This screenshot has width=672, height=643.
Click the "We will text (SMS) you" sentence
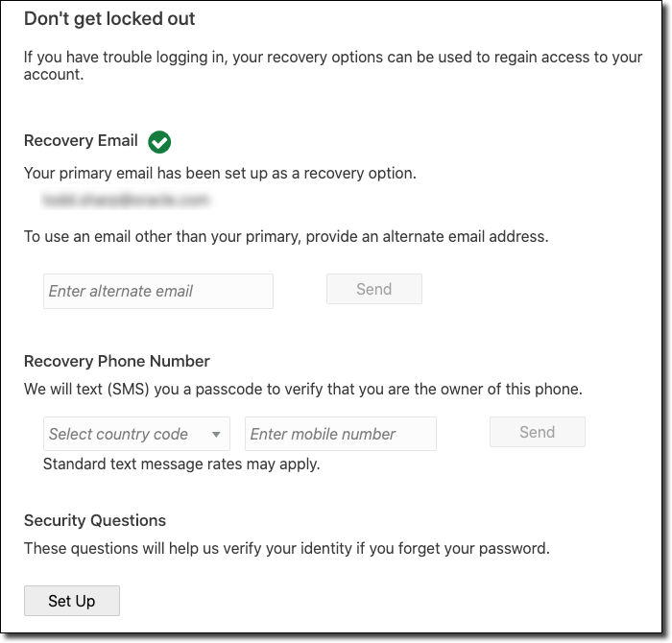tap(303, 390)
